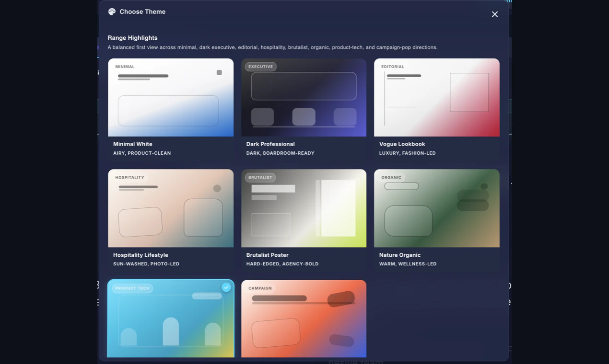Click the Vogue Lookbook title text

[x=402, y=144]
